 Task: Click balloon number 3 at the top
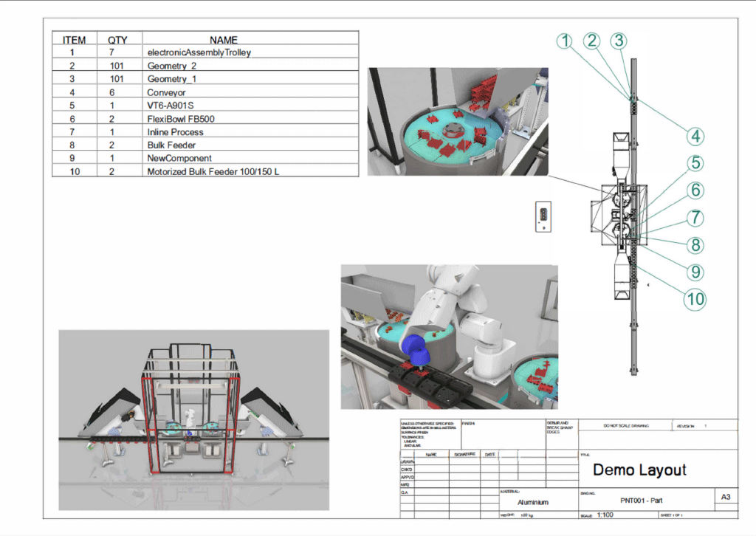click(x=619, y=41)
